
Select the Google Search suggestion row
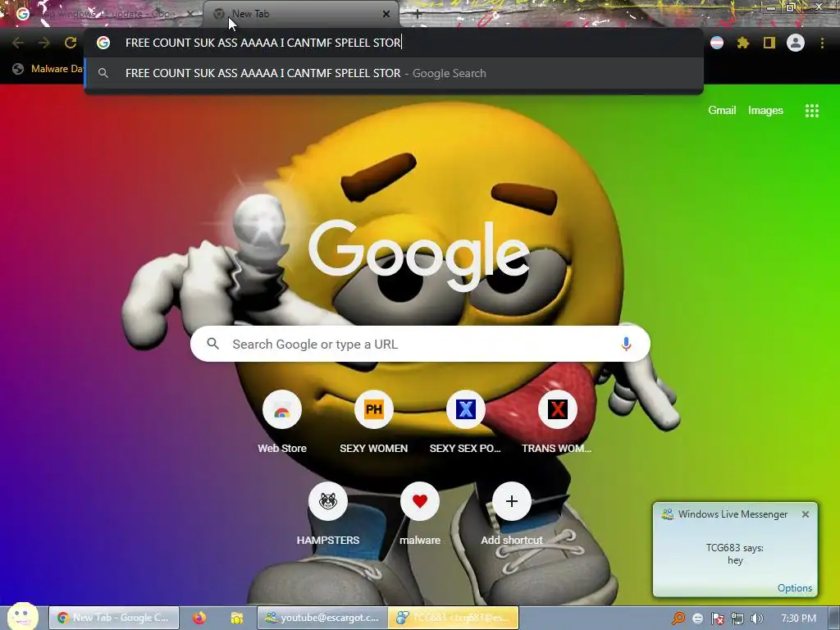[x=394, y=73]
